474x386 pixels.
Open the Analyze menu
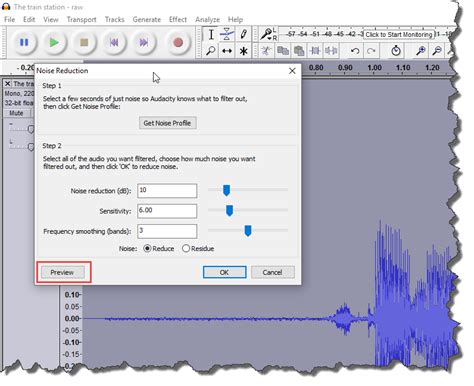(x=207, y=20)
